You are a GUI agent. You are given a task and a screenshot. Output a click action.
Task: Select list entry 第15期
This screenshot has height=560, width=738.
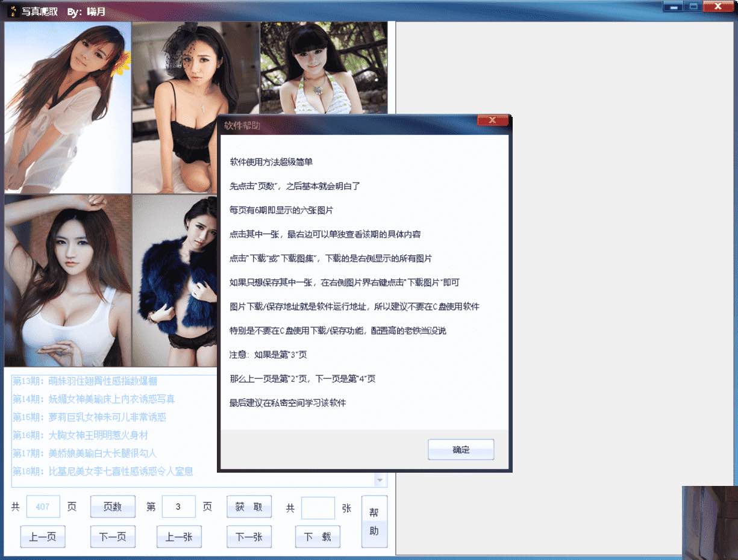(x=89, y=417)
